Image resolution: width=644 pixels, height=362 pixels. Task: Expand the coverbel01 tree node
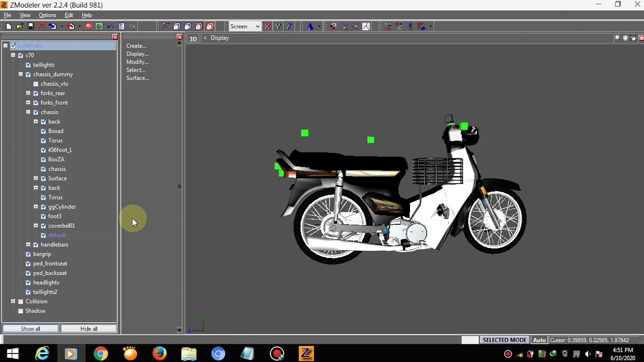click(x=36, y=226)
